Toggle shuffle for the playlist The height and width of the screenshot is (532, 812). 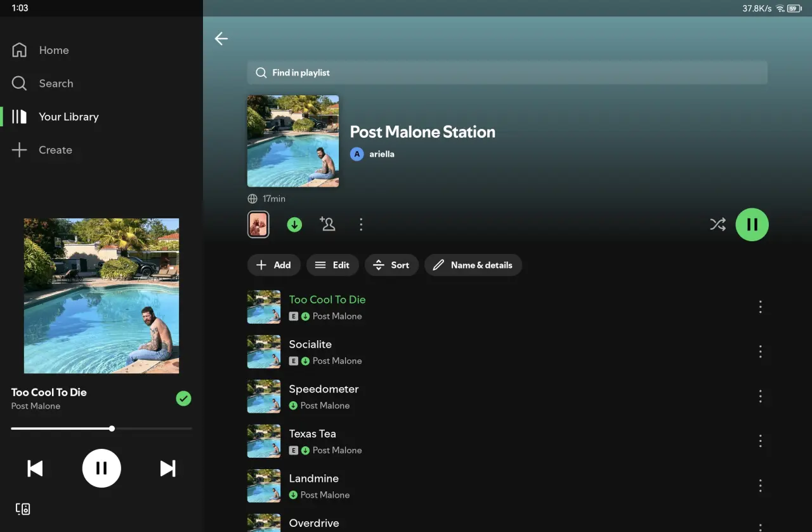(x=717, y=224)
